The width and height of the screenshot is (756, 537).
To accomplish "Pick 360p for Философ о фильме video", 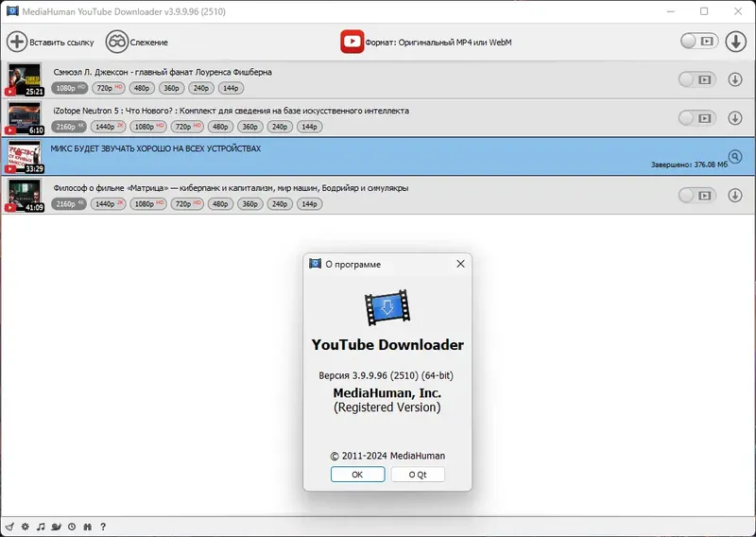I will (250, 203).
